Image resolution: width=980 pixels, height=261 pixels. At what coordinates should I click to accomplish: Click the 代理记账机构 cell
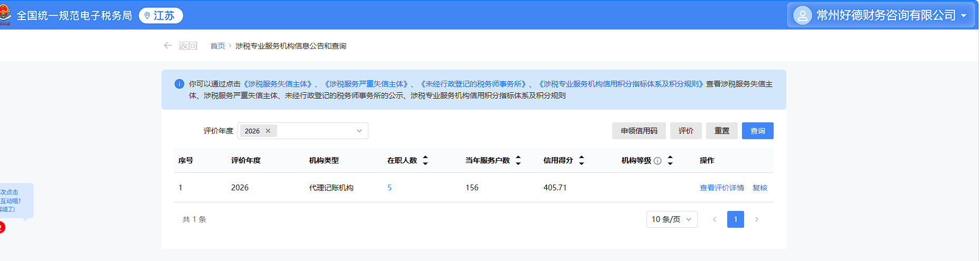[331, 188]
